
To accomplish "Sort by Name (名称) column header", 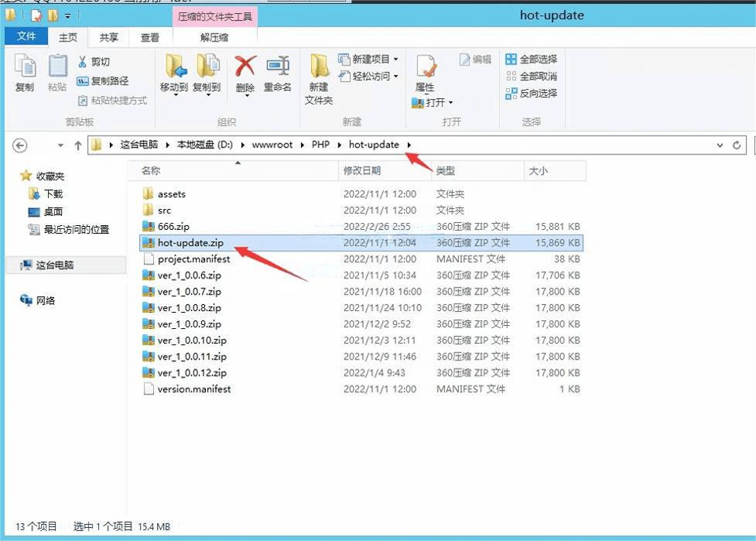I will click(234, 171).
